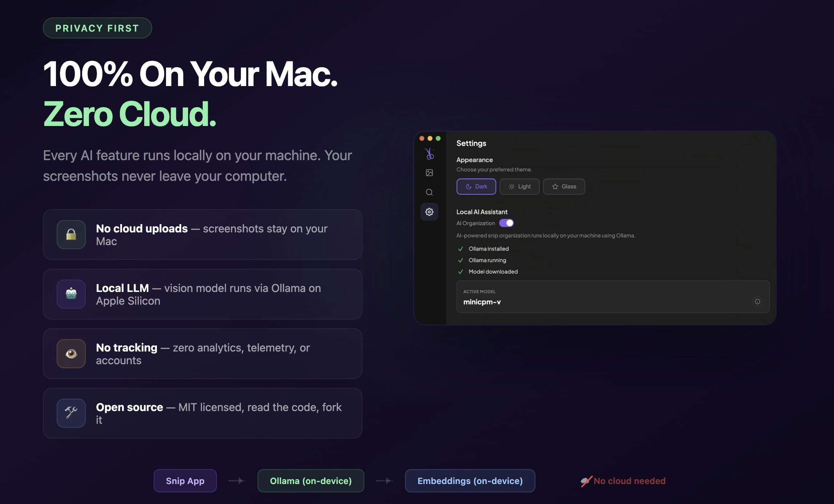Click the minicpm-v active model field
The width and height of the screenshot is (834, 504).
click(x=482, y=301)
